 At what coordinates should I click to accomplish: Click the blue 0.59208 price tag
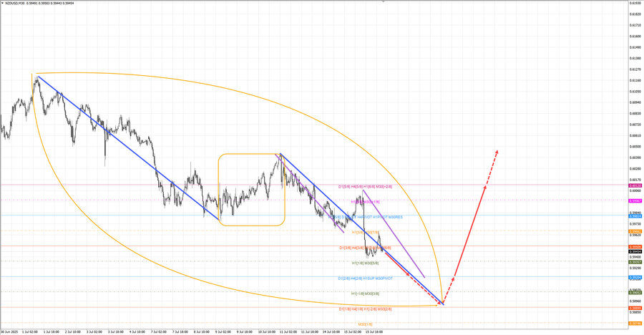(635, 278)
